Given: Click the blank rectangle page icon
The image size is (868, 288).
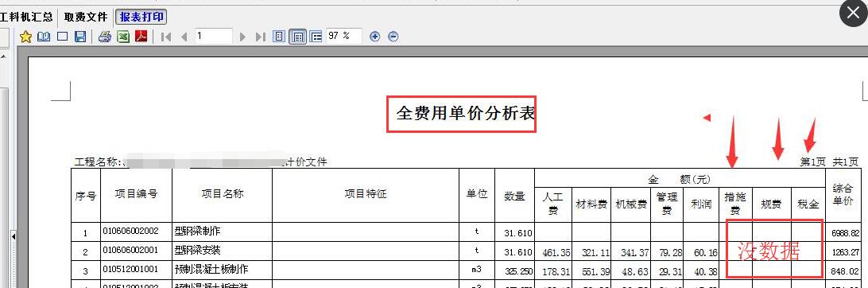Looking at the screenshot, I should pos(63,37).
